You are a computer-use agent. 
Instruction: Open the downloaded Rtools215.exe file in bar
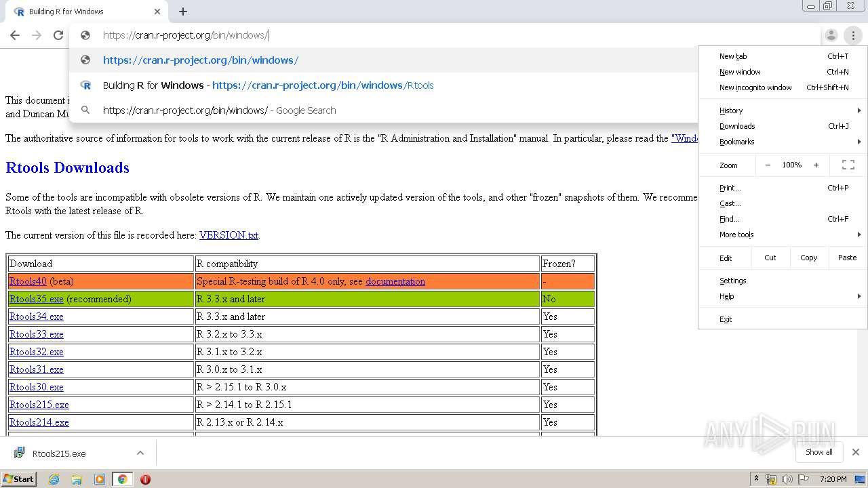(x=59, y=453)
